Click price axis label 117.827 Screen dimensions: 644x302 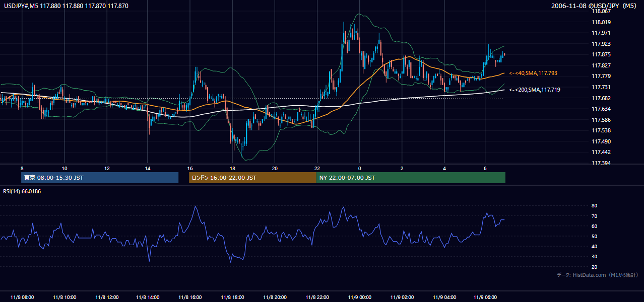[x=601, y=65]
